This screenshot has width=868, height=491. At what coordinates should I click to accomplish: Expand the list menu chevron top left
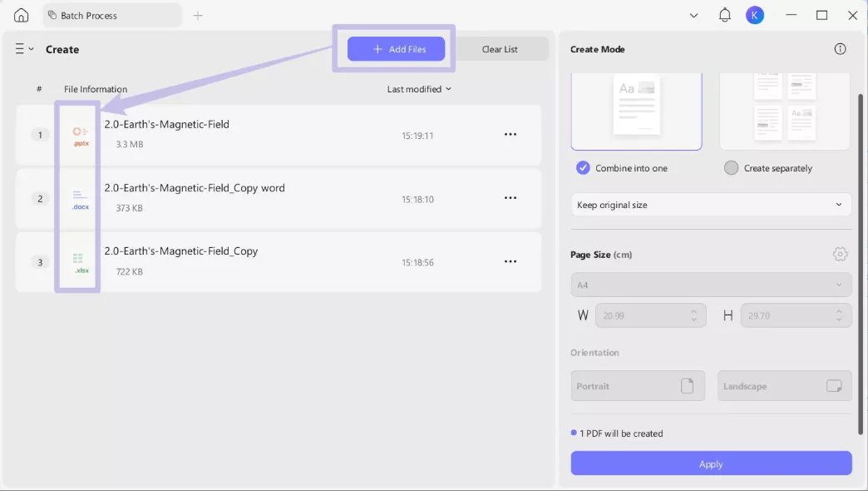(22, 49)
